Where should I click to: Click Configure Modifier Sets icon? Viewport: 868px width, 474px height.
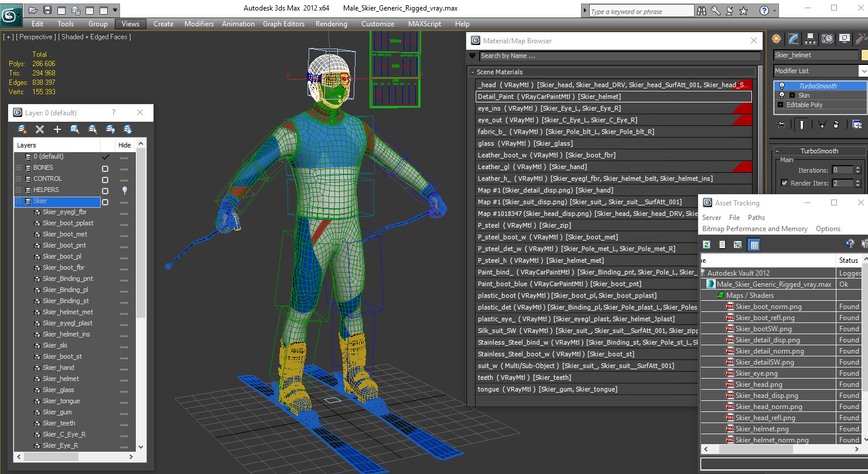click(x=857, y=124)
